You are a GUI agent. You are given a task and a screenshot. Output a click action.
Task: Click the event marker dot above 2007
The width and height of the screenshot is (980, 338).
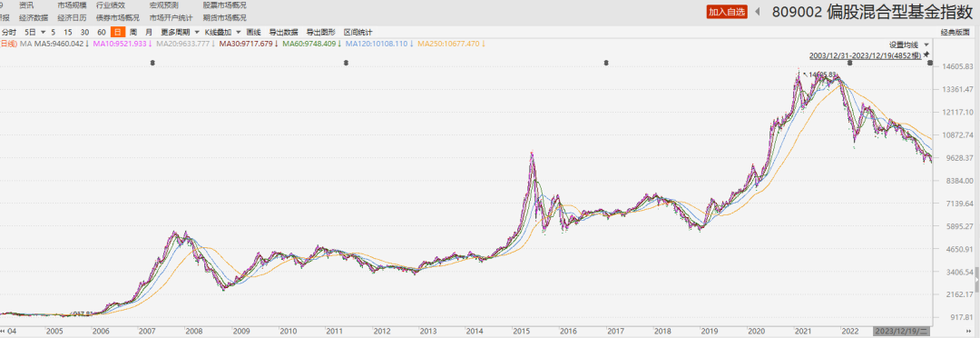[x=152, y=63]
